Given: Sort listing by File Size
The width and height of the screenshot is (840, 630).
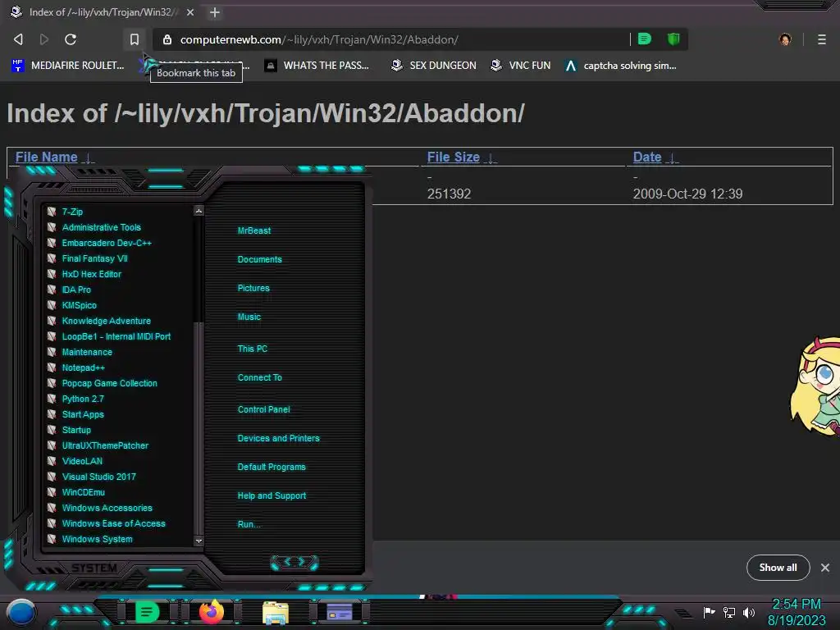Looking at the screenshot, I should 453,157.
